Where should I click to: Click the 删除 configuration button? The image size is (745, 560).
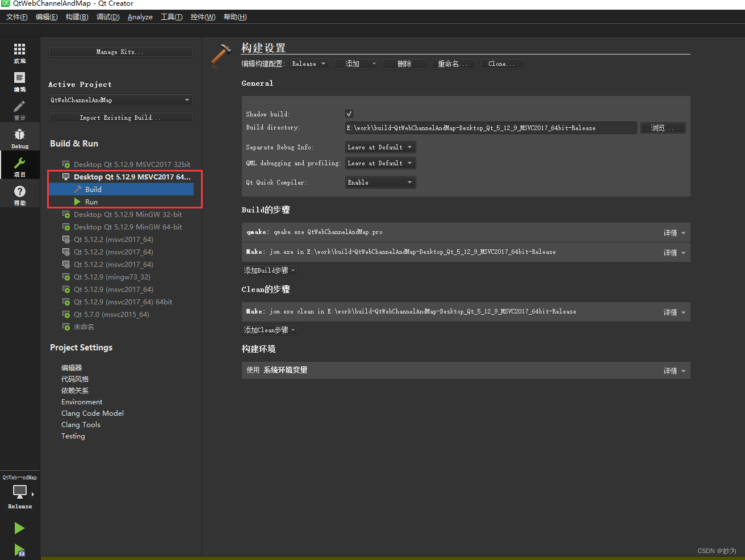405,64
